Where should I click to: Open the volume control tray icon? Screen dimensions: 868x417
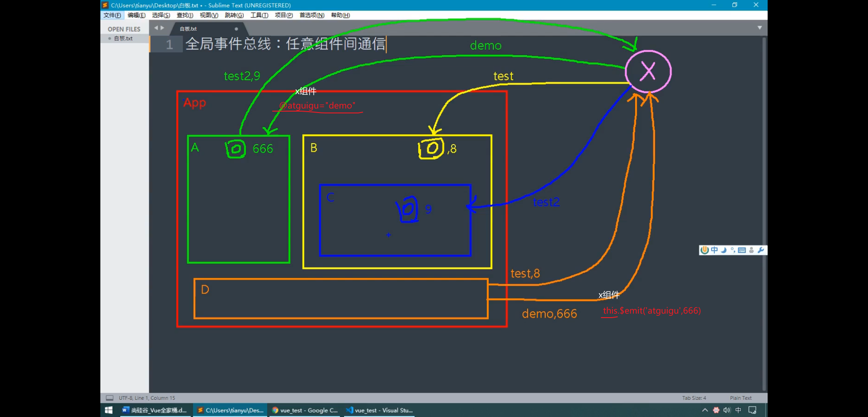727,410
